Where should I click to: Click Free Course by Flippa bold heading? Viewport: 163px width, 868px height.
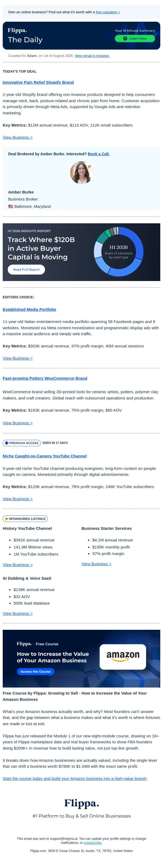pyautogui.click(x=75, y=696)
